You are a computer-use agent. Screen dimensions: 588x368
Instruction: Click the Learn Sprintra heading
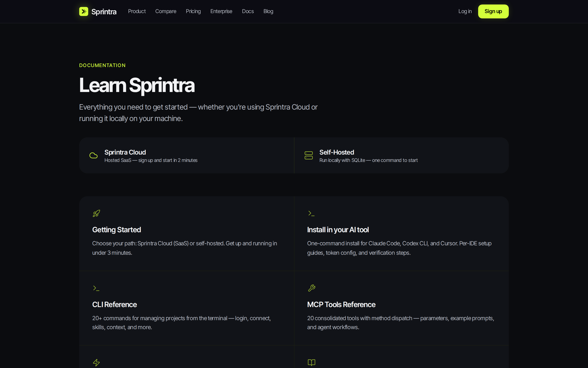[137, 85]
